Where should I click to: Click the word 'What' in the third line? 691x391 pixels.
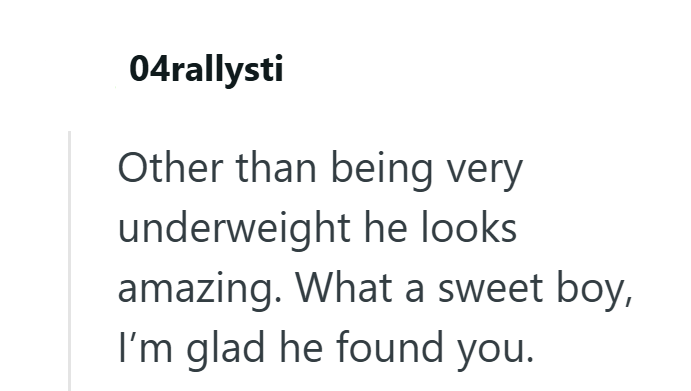(344, 287)
